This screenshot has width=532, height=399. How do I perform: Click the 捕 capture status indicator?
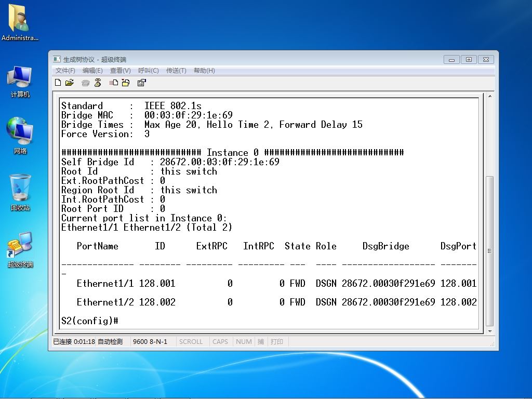(x=261, y=342)
